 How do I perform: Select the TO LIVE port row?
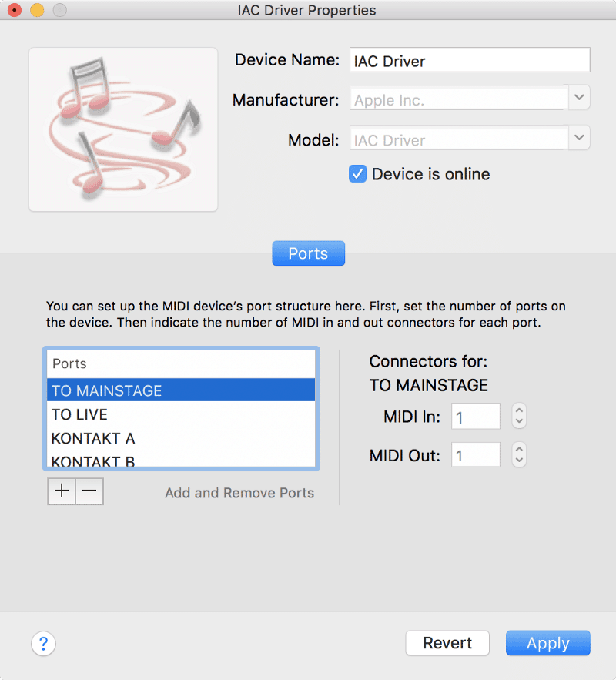(x=181, y=414)
